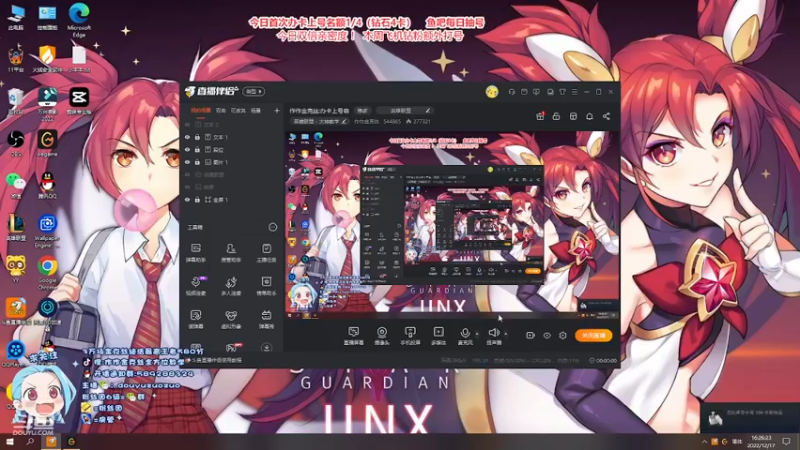The image size is (800, 450).
Task: Open Google Chrome desktop icon
Action: [x=47, y=272]
